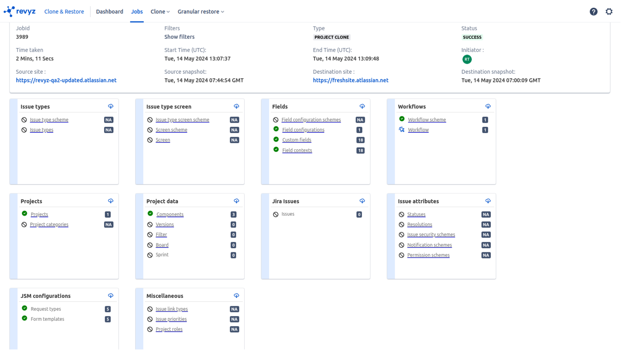Screen dimensions: 644x359
Task: Expand the Clone dropdown menu
Action: pos(160,12)
